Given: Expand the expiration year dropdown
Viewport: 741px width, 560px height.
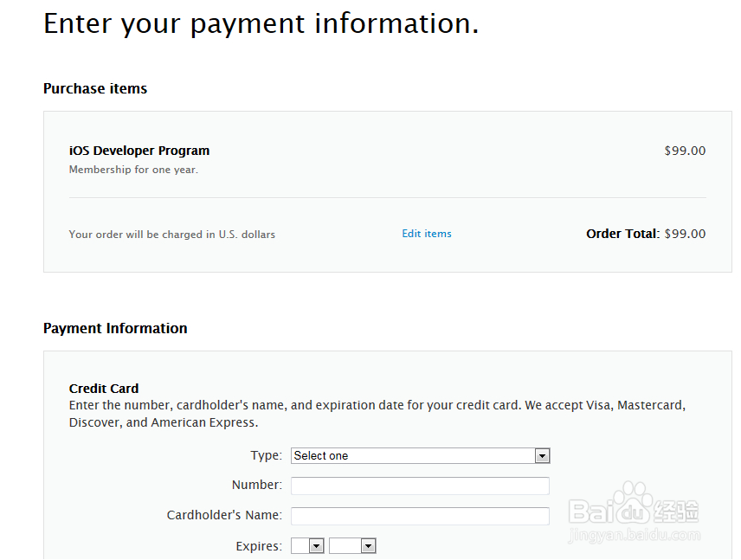Looking at the screenshot, I should (x=352, y=546).
